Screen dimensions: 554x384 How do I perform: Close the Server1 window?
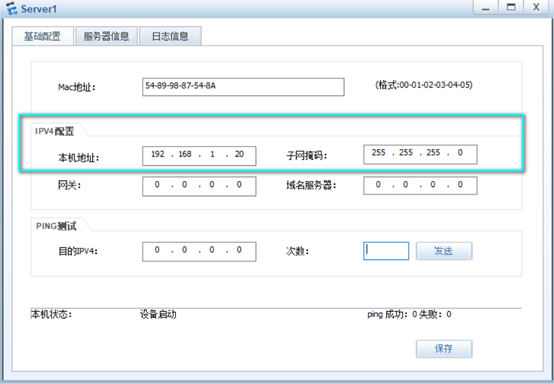click(536, 7)
